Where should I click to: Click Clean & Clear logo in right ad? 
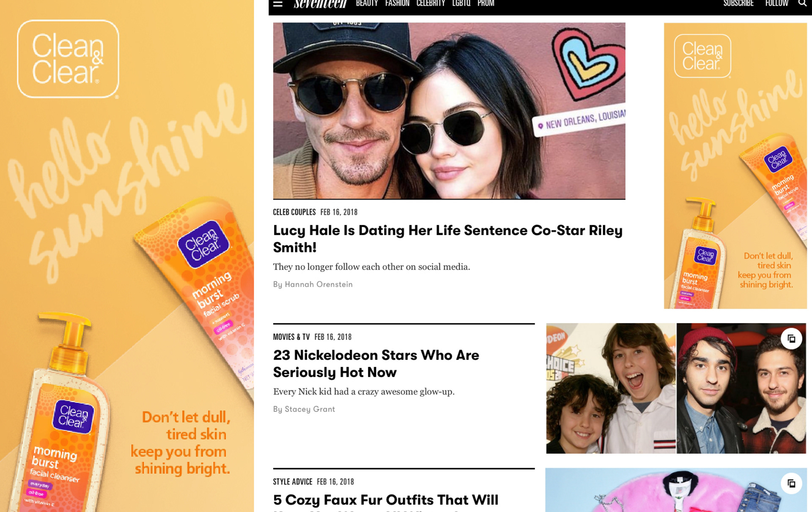tap(702, 56)
